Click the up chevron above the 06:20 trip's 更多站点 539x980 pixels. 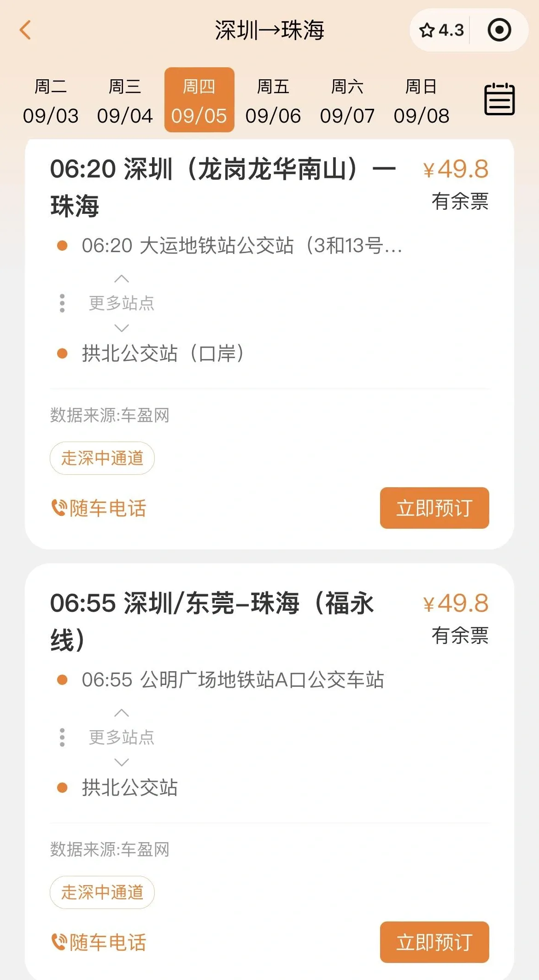122,279
